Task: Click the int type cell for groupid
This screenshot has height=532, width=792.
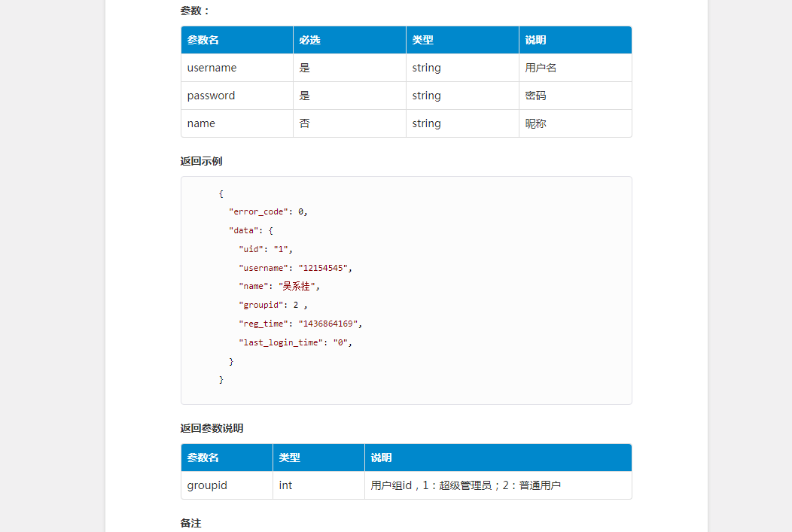Action: [286, 485]
